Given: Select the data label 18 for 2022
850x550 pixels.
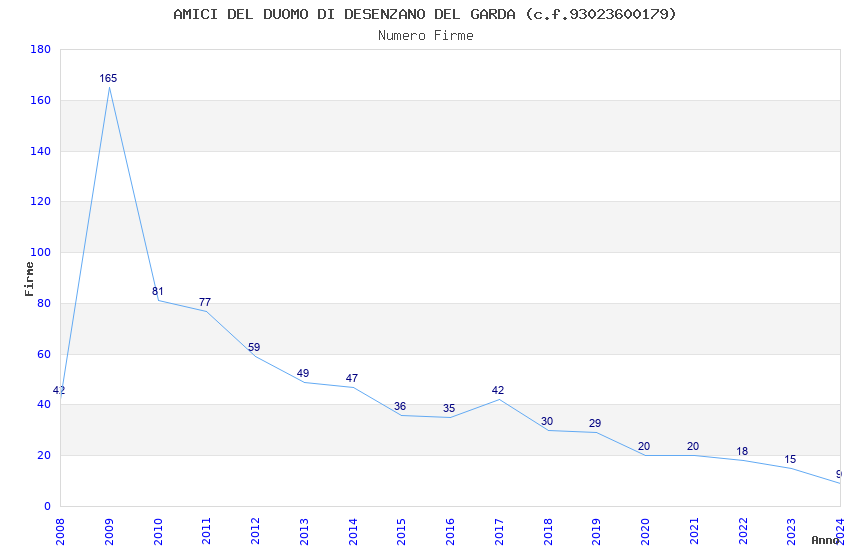Looking at the screenshot, I should click(742, 451).
